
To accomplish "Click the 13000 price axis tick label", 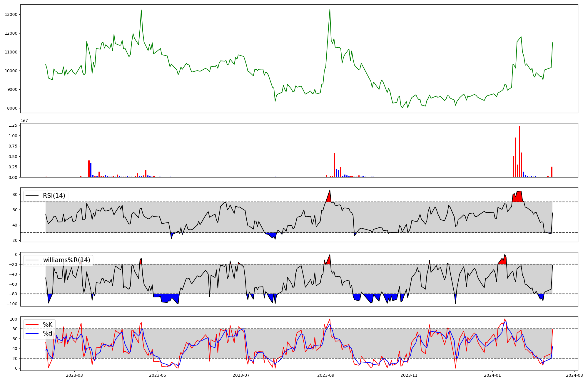I will pos(11,15).
